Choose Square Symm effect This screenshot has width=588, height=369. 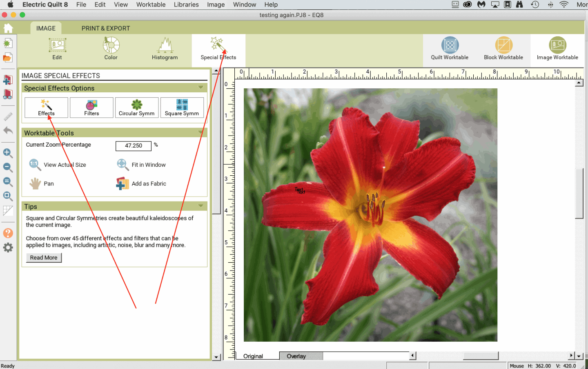(182, 107)
